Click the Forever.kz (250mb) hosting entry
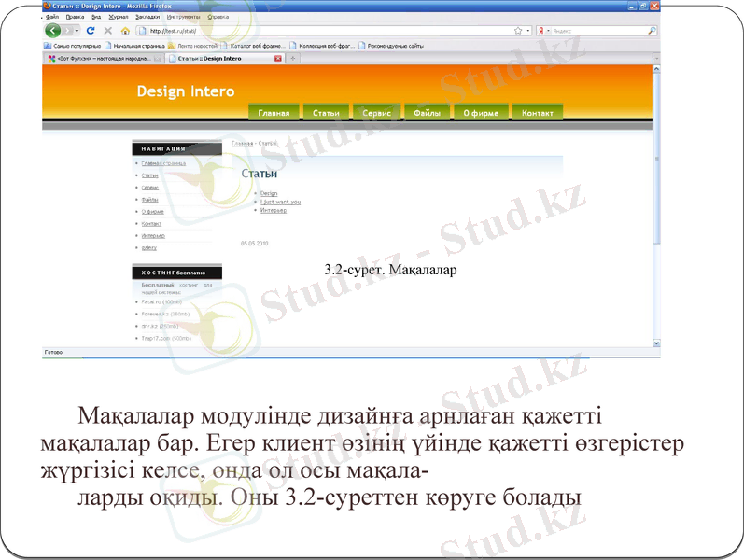The image size is (744, 560). [x=165, y=315]
